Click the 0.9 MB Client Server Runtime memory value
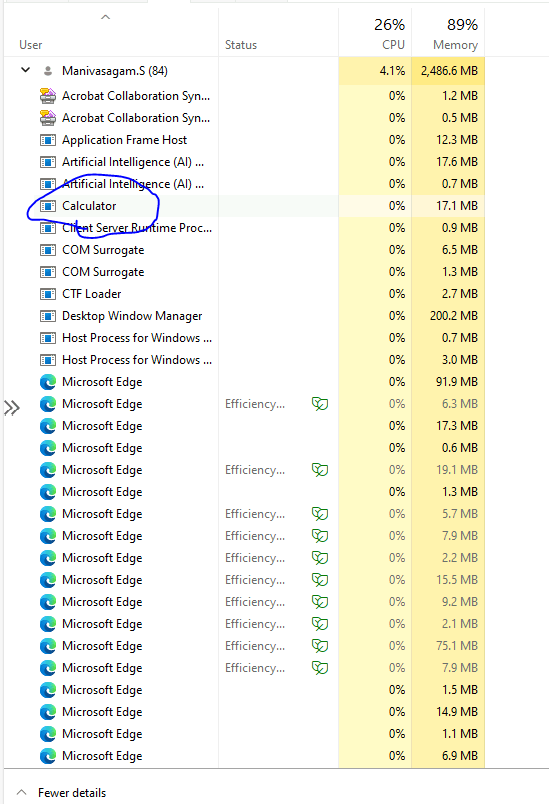The image size is (549, 804). pos(460,228)
